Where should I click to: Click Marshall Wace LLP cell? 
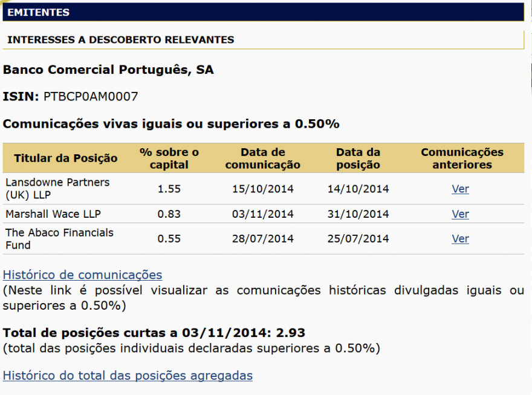[x=53, y=214]
